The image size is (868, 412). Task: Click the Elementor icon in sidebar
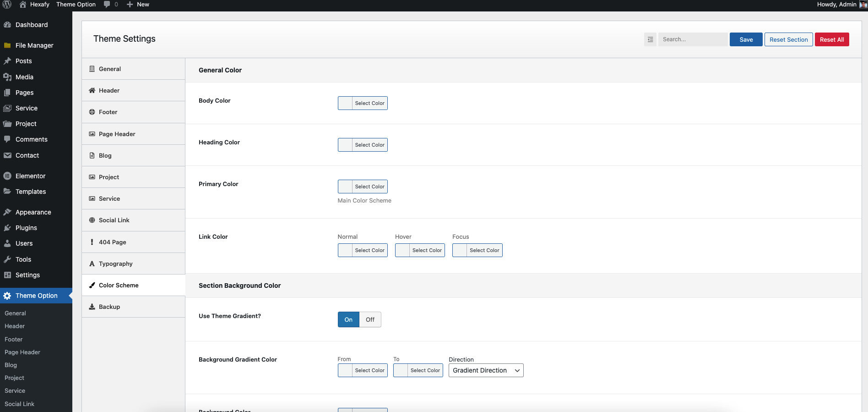coord(7,176)
